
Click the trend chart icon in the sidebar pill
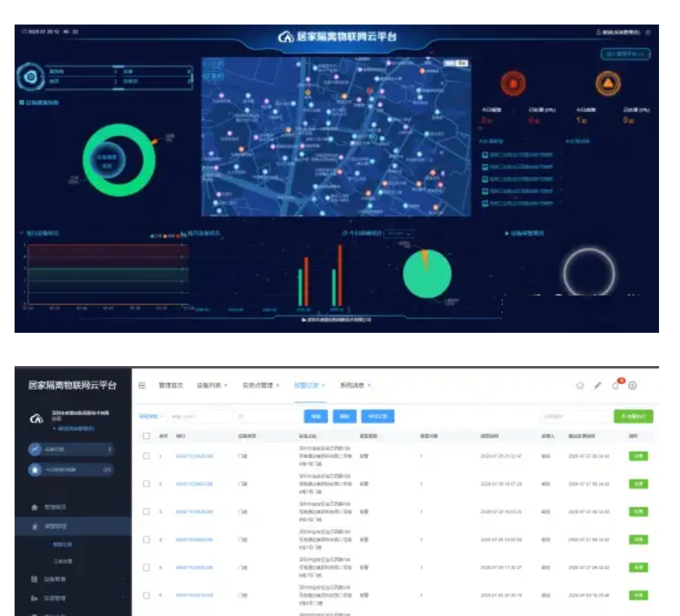click(x=35, y=449)
